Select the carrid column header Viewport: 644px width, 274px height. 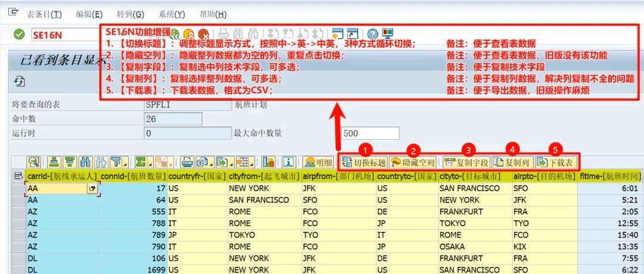62,177
